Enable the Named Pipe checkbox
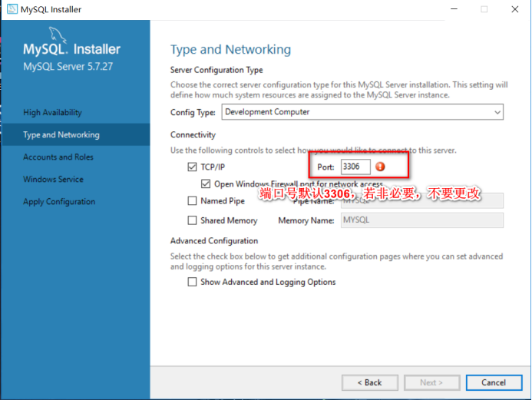 192,201
